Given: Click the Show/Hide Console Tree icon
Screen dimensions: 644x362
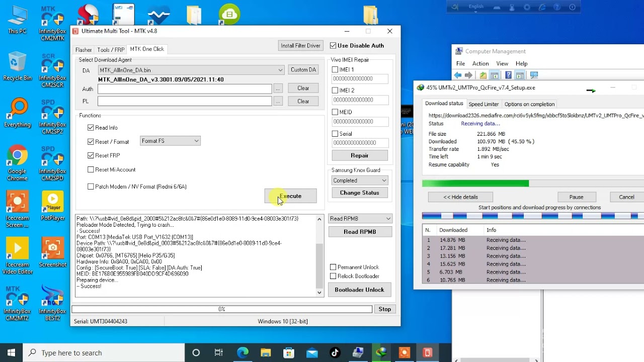Looking at the screenshot, I should click(495, 75).
